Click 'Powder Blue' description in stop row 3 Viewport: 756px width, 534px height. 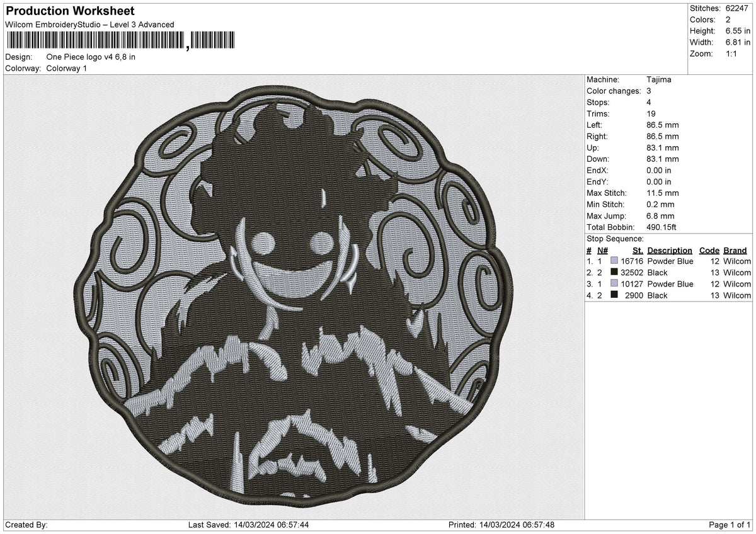(x=670, y=284)
